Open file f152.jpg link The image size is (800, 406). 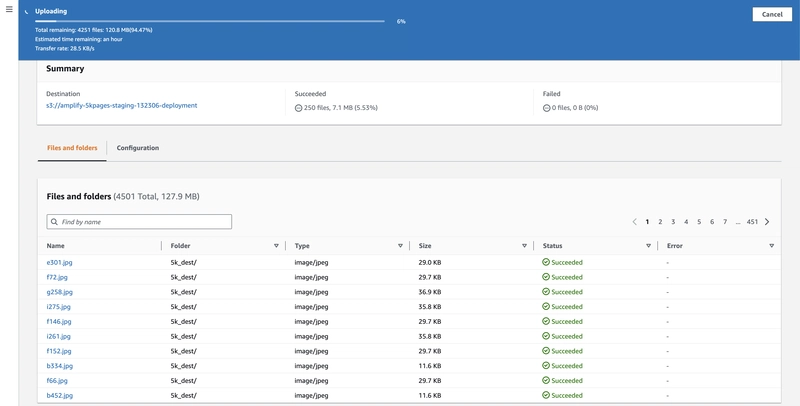(59, 351)
